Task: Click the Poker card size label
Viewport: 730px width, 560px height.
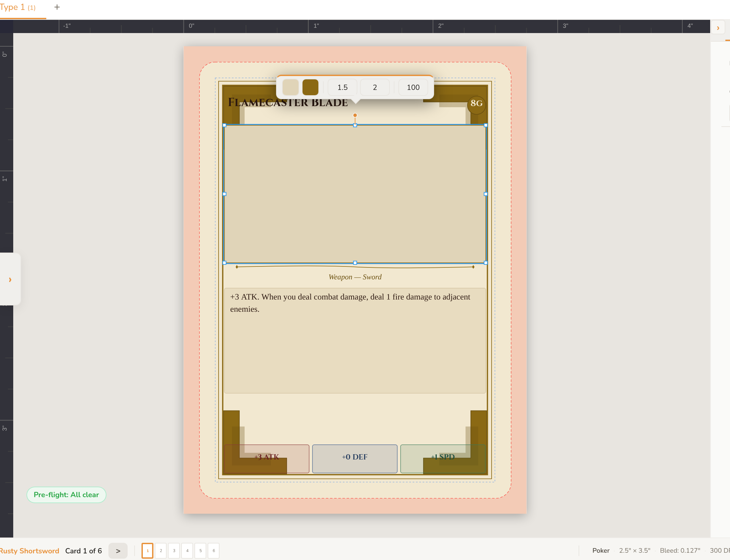Action: [x=601, y=550]
